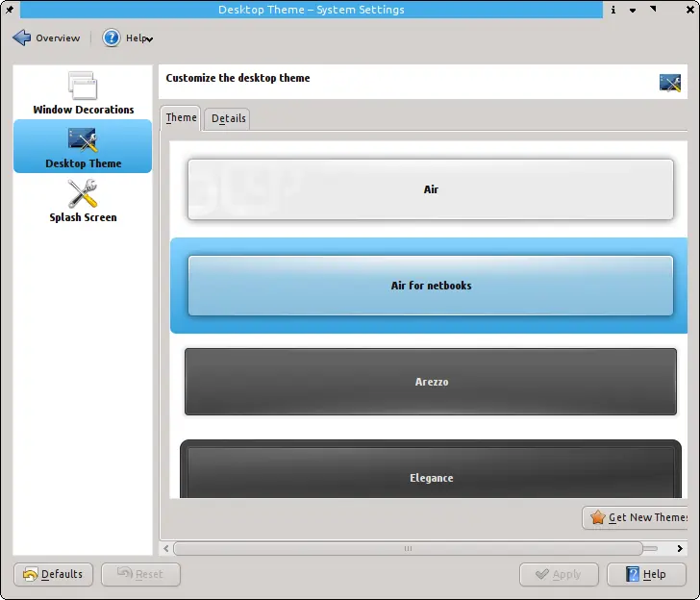This screenshot has width=700, height=600.
Task: Select Window Decorations in the sidebar
Action: [x=83, y=93]
